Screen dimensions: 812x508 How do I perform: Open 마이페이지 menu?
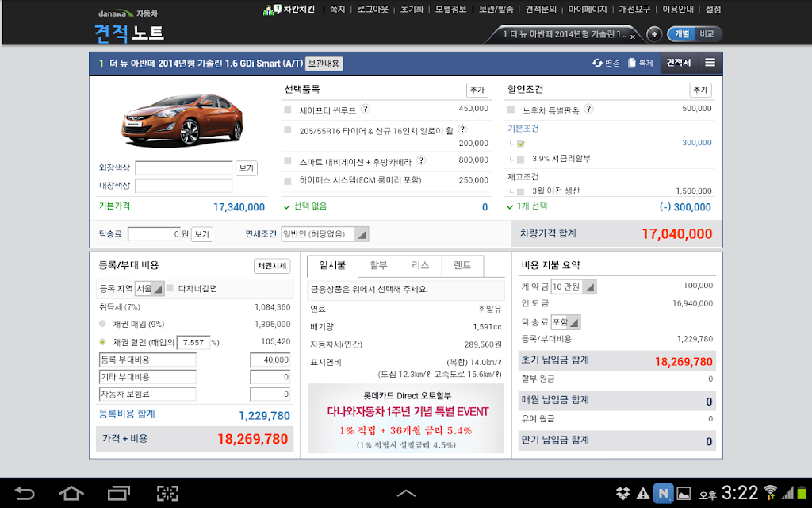588,10
